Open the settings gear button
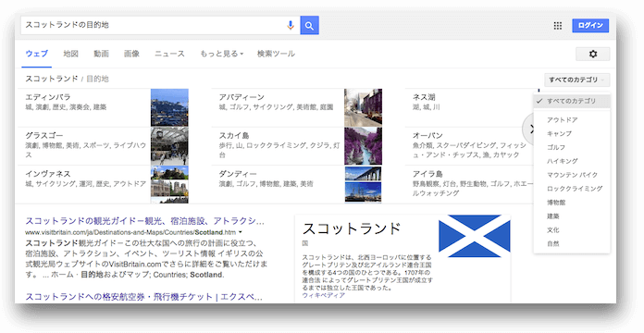 pos(593,54)
